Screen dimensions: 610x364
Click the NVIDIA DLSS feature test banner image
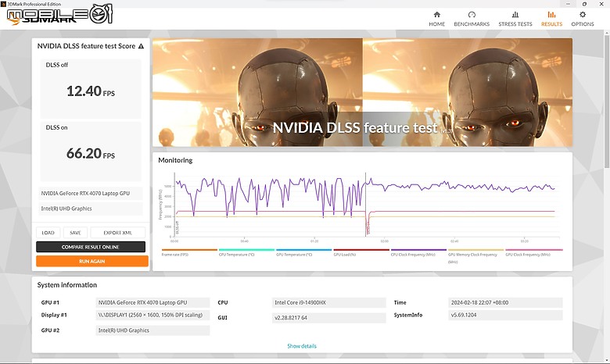pos(362,92)
